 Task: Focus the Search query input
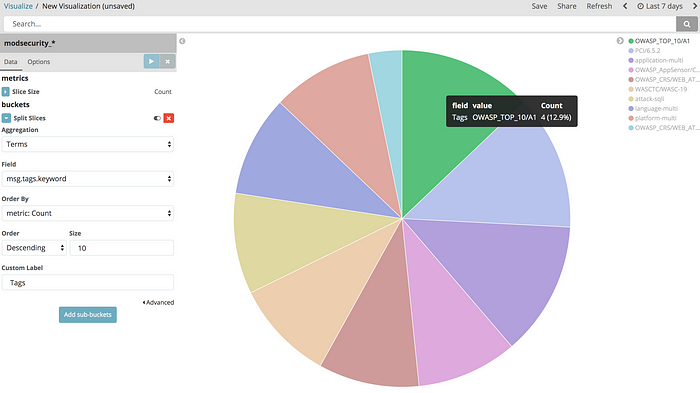[x=340, y=24]
